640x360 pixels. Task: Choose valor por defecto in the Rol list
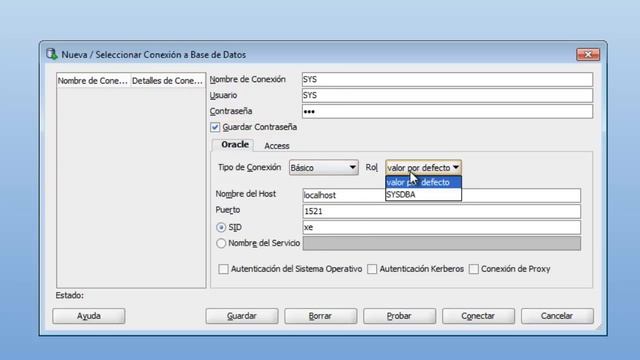pos(423,182)
